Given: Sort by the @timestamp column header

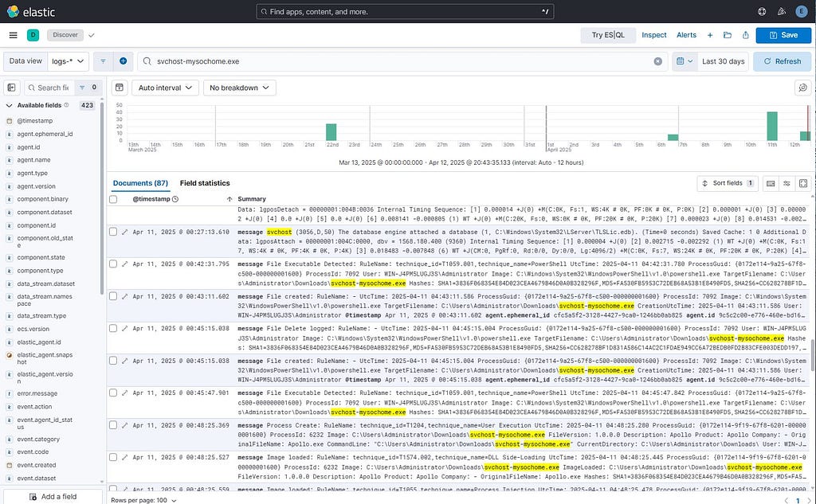Looking at the screenshot, I should pos(151,199).
